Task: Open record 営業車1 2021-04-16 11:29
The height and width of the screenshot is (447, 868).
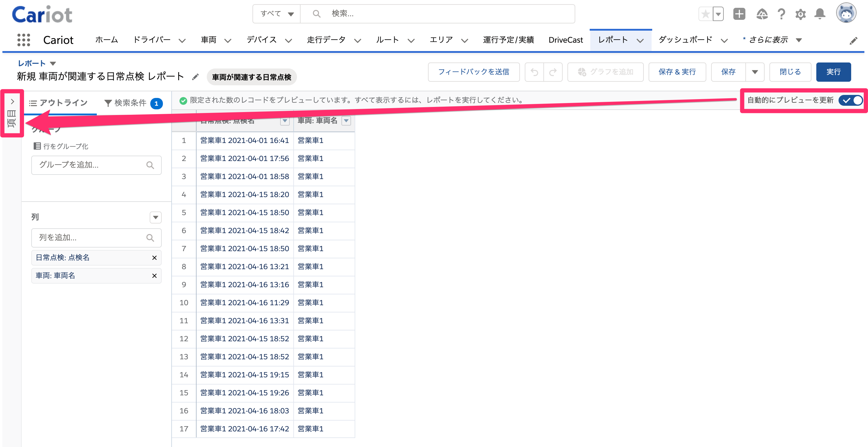Action: [x=245, y=303]
